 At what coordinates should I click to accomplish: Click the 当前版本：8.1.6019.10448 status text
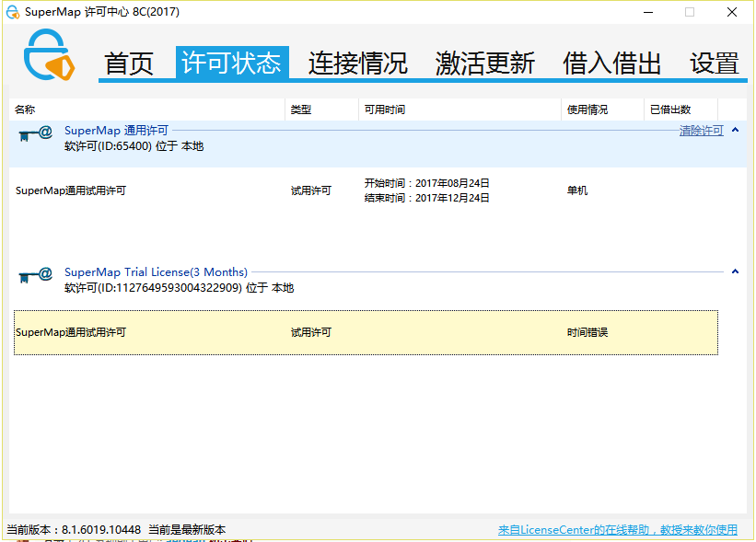pos(74,530)
